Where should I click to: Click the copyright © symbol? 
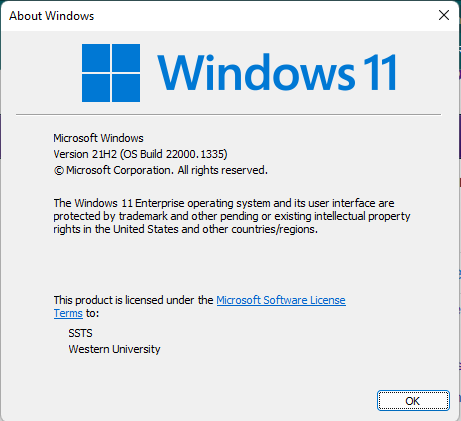(59, 171)
